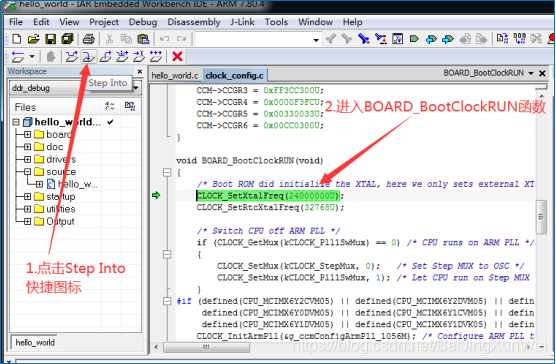The image size is (556, 364).
Task: Click the Make build icon
Action: 519,39
